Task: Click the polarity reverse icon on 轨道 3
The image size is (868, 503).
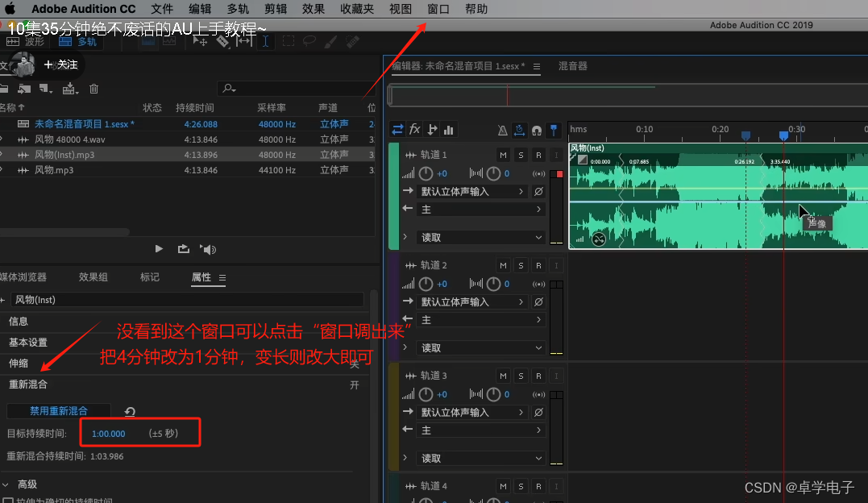Action: tap(538, 412)
